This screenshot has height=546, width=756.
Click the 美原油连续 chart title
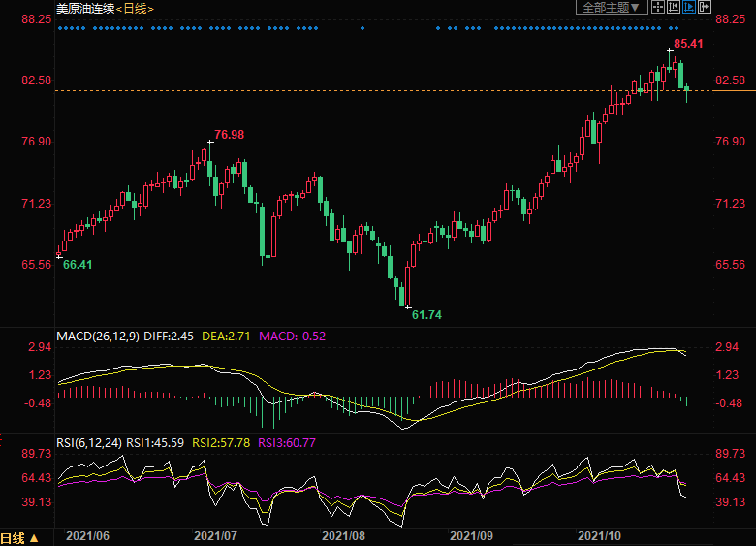click(x=85, y=9)
